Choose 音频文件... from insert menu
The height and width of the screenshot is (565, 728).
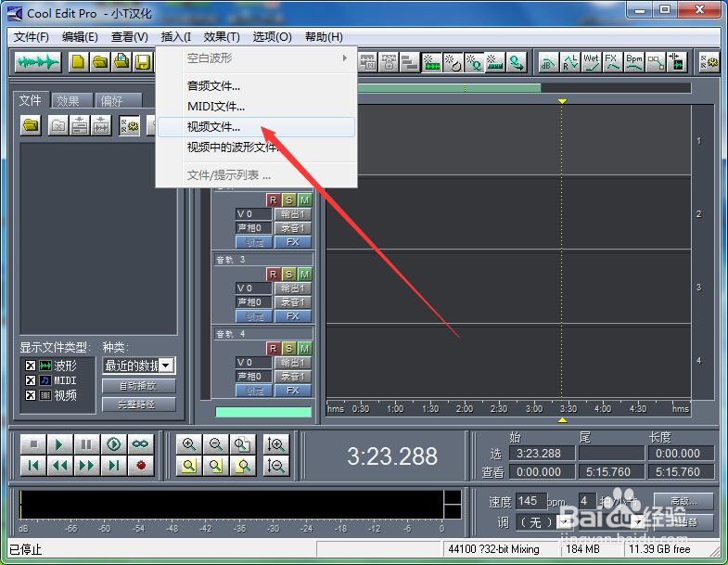point(256,86)
